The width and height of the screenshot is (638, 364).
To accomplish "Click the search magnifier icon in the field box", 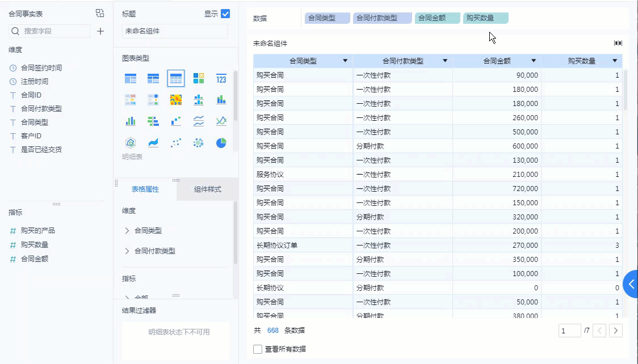I will (x=15, y=31).
